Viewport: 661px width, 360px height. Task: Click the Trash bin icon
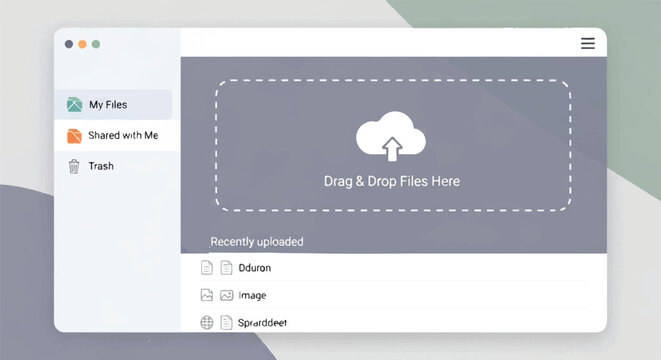click(x=74, y=167)
